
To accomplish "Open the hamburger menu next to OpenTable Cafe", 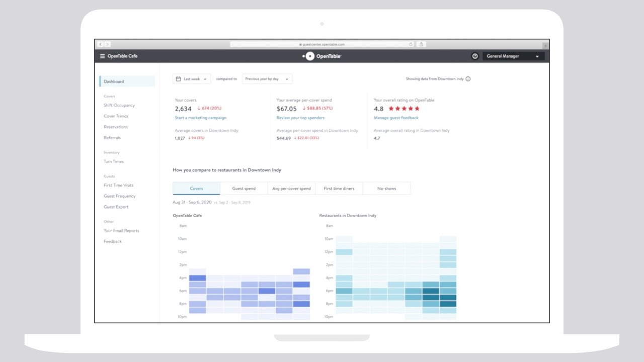I will click(x=102, y=56).
